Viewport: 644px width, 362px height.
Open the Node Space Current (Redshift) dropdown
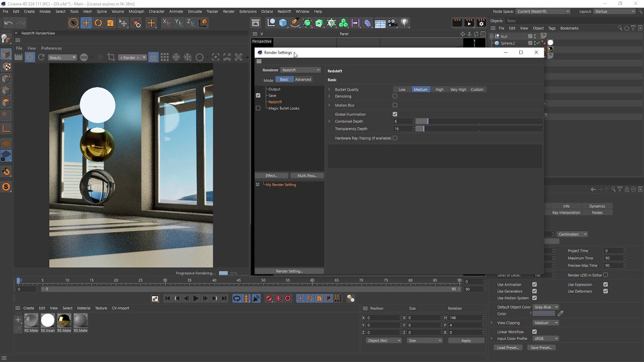pyautogui.click(x=543, y=11)
